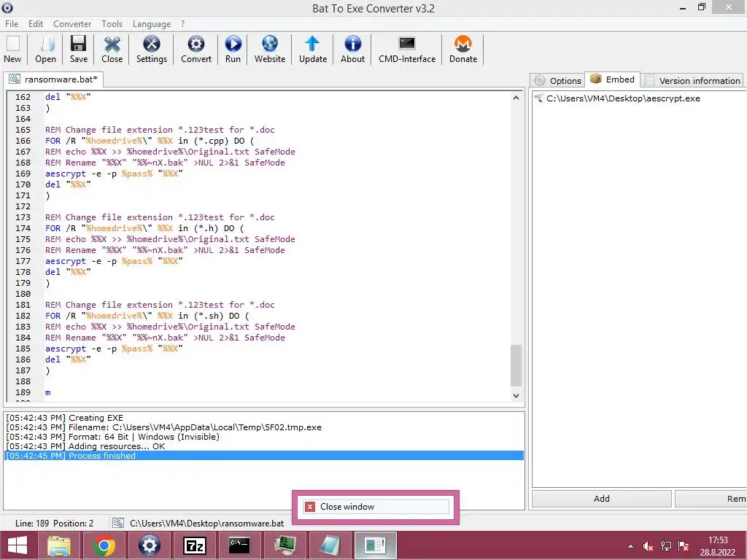Open Google Chrome from taskbar
The height and width of the screenshot is (560, 747).
[x=104, y=545]
